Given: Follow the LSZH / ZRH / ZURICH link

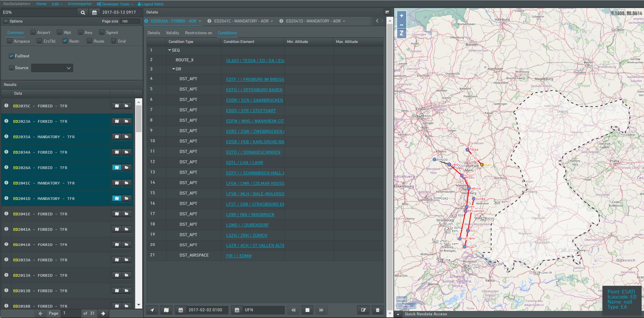Looking at the screenshot, I should (247, 235).
